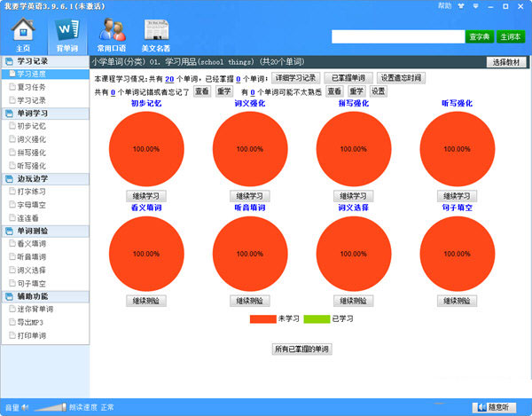532x416 pixels.
Task: Open 详细学习记录 button
Action: [295, 78]
